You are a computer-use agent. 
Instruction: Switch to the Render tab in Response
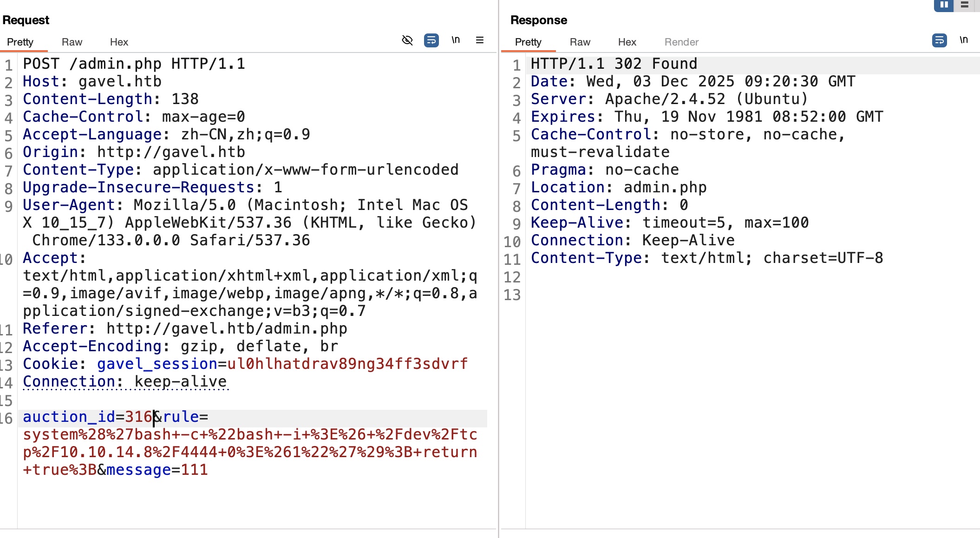681,42
